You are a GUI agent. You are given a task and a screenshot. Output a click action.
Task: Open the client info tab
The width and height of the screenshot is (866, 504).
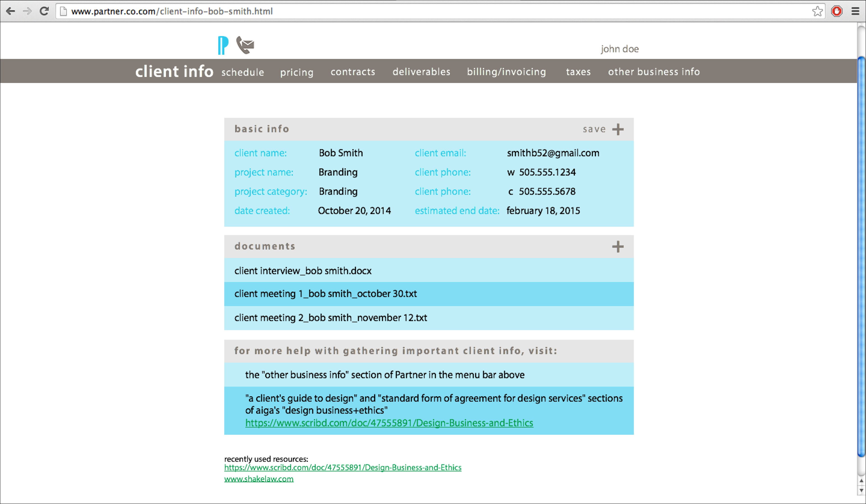pos(174,71)
